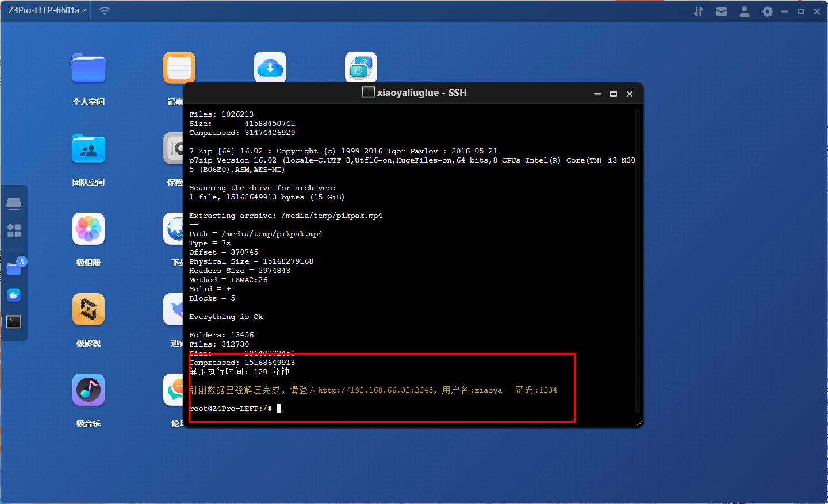Launch the 极影视 video app
Viewport: 828px width, 504px height.
[89, 310]
